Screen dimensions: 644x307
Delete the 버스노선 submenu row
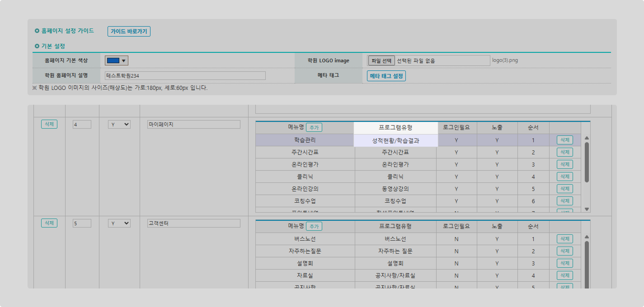tap(564, 239)
